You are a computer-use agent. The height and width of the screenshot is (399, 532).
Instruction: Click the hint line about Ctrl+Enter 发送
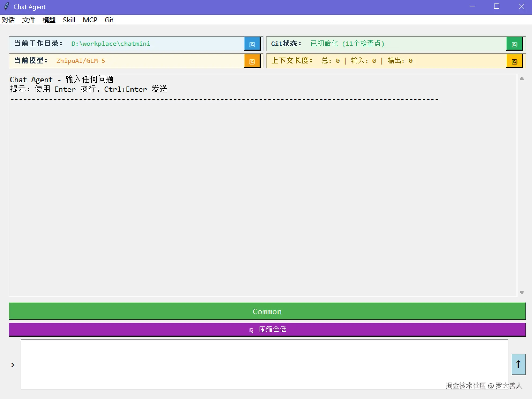point(89,89)
